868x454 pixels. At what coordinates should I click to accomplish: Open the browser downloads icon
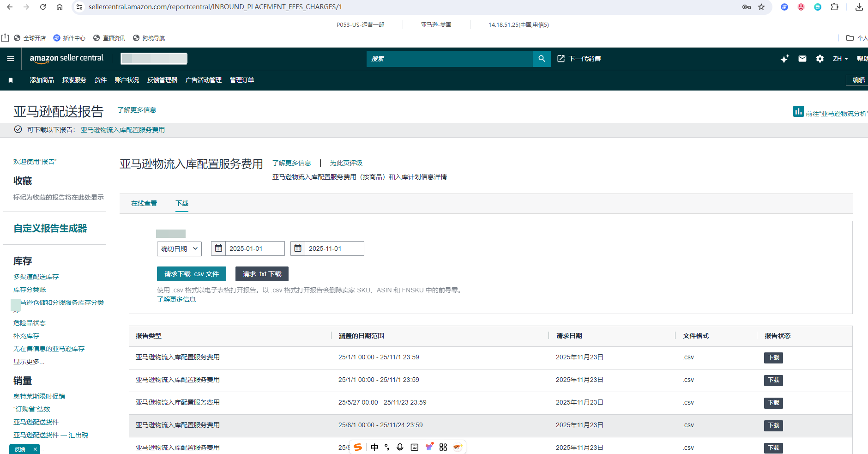[x=859, y=7]
